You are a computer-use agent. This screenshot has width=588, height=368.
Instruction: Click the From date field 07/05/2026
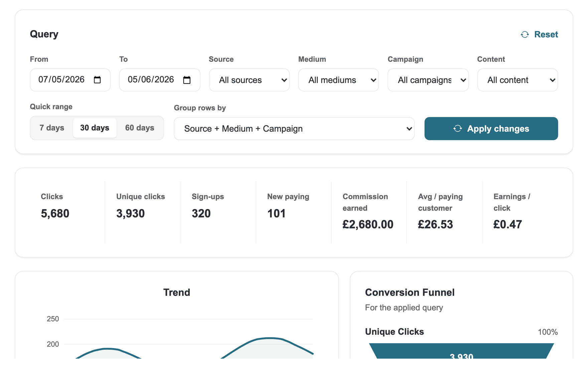(70, 80)
